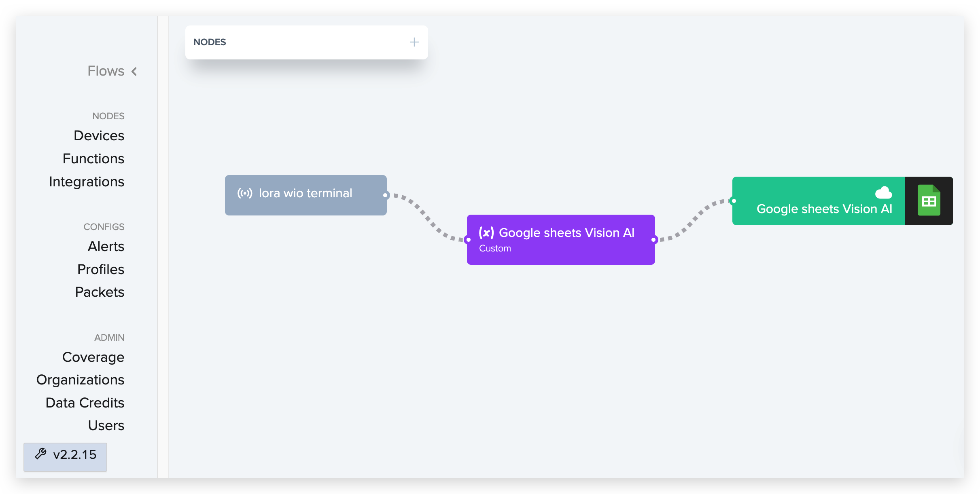Open the Coverage admin page
This screenshot has width=980, height=494.
[93, 357]
